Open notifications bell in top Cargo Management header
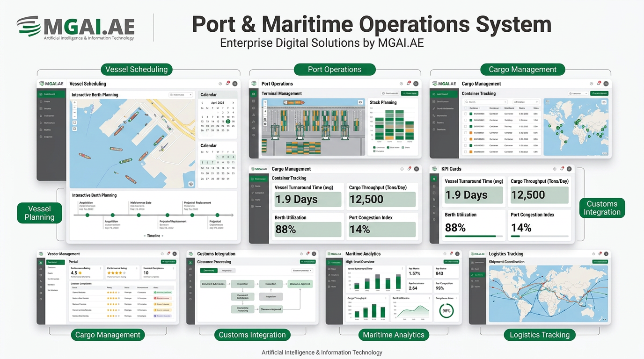 599,83
